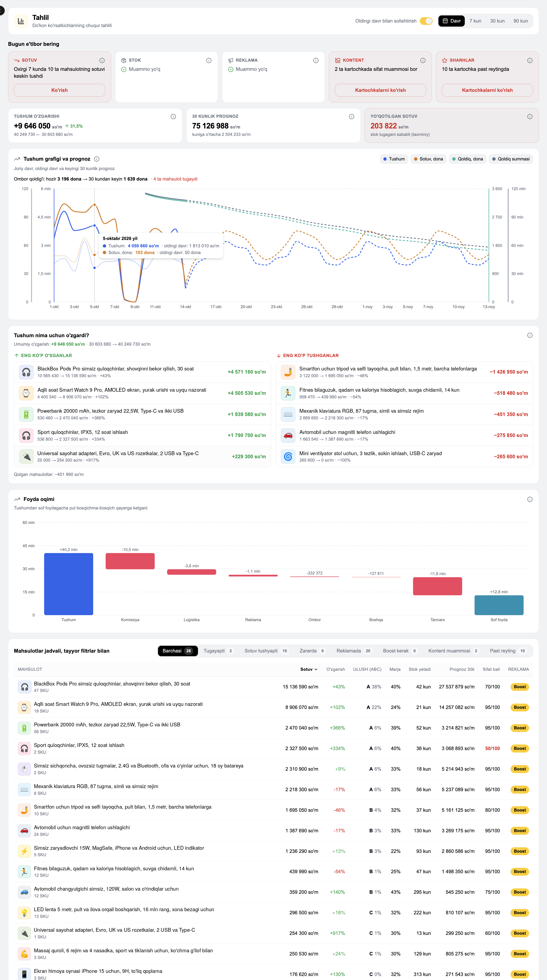Open the info icon on SHARHLAR card

(530, 61)
